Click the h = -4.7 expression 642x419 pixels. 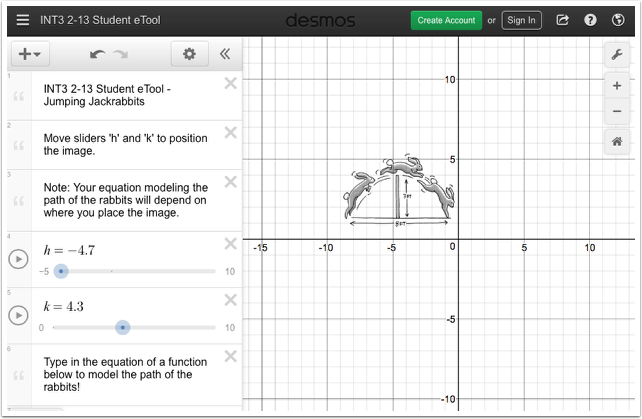coord(69,250)
